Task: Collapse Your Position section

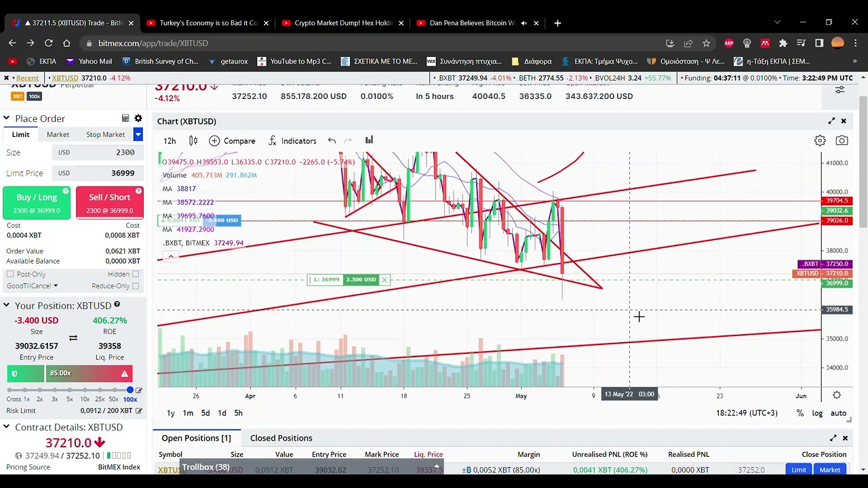Action: tap(6, 306)
